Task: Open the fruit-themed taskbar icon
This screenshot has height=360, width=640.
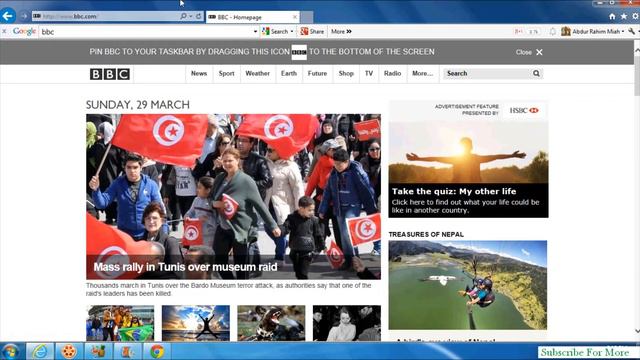Action: tap(98, 351)
